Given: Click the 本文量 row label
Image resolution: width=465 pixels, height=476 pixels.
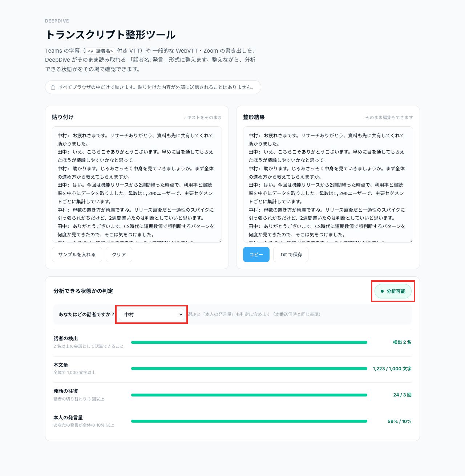Looking at the screenshot, I should tap(61, 365).
